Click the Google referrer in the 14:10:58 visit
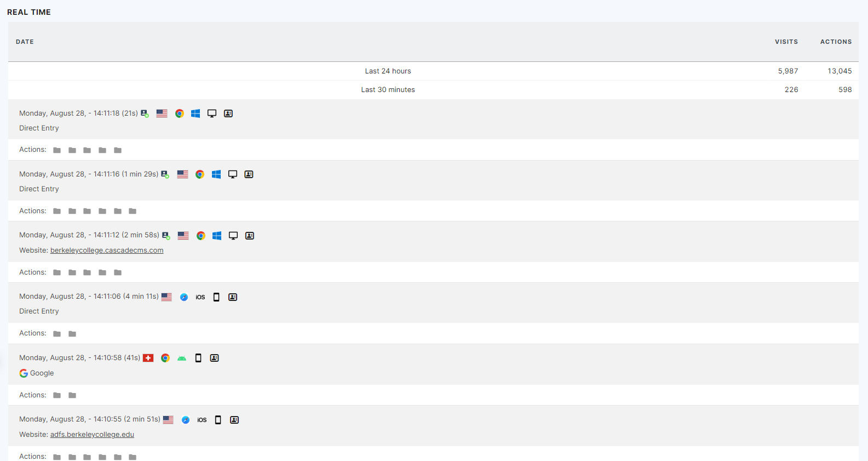The height and width of the screenshot is (461, 868). tap(42, 373)
